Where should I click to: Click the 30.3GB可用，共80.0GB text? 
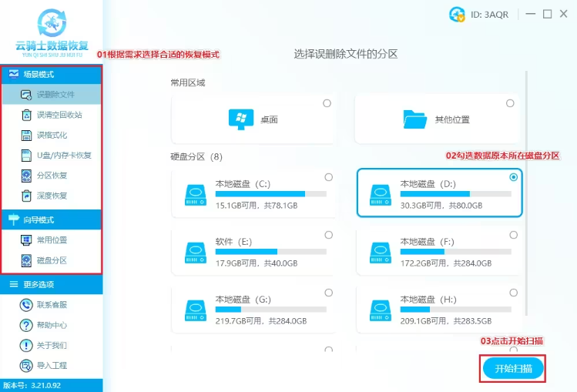click(x=441, y=206)
